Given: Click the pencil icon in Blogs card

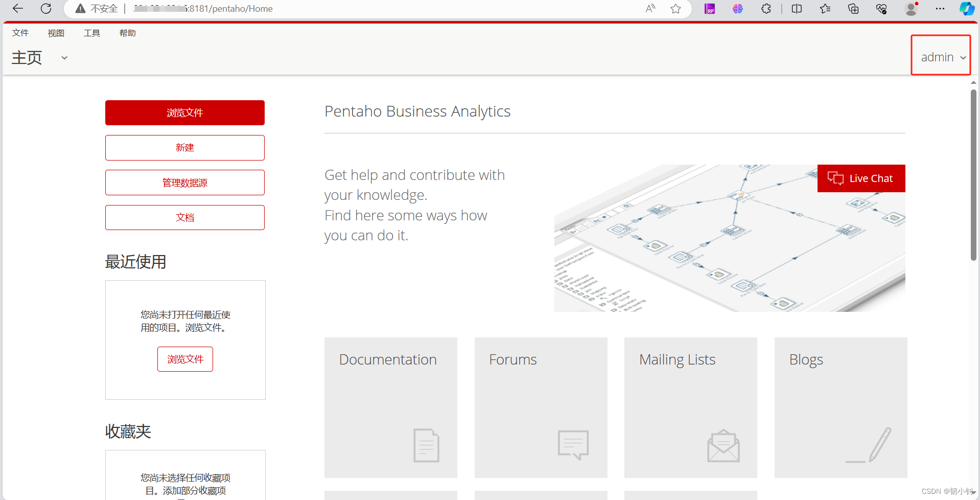Looking at the screenshot, I should coord(869,445).
